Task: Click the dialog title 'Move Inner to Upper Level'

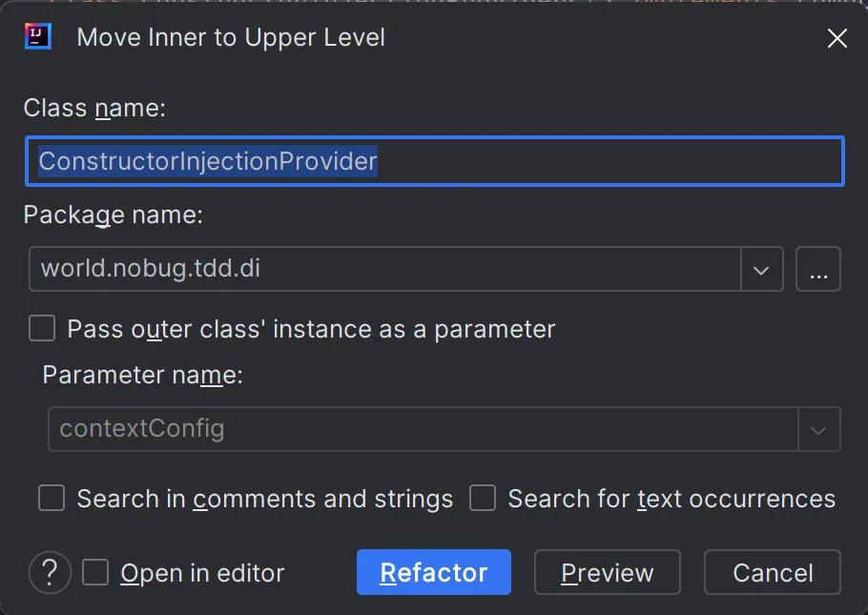Action: click(231, 38)
